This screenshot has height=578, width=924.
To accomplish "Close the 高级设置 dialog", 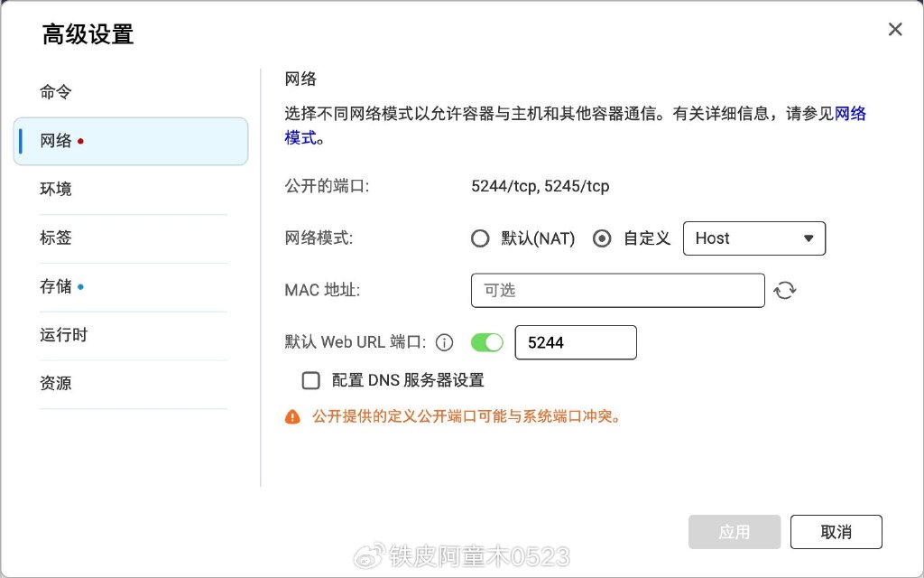I will click(894, 29).
